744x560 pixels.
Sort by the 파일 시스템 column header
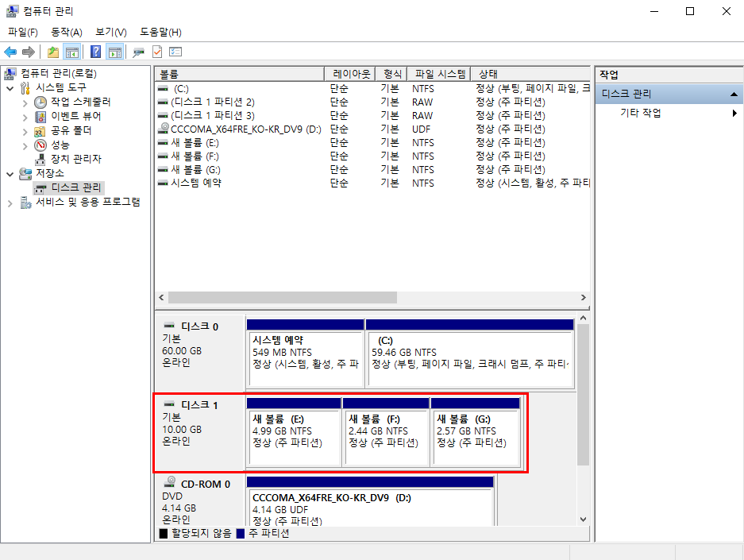pyautogui.click(x=439, y=74)
